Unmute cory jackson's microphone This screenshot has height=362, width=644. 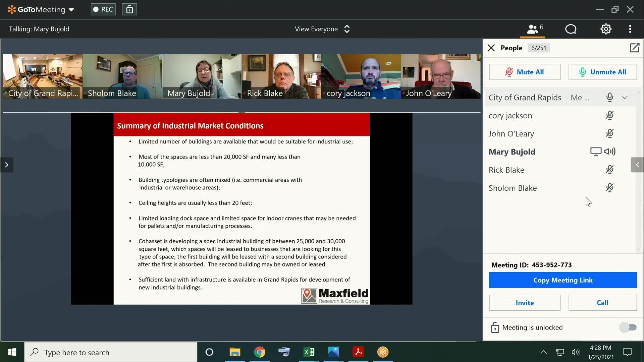click(609, 116)
